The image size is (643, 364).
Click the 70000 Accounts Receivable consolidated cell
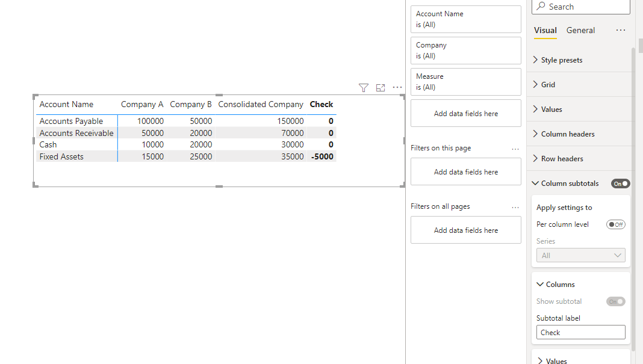coord(293,133)
